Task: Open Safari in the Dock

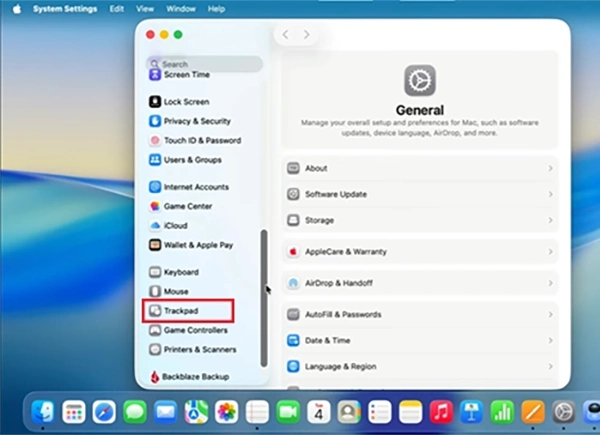Action: (104, 412)
